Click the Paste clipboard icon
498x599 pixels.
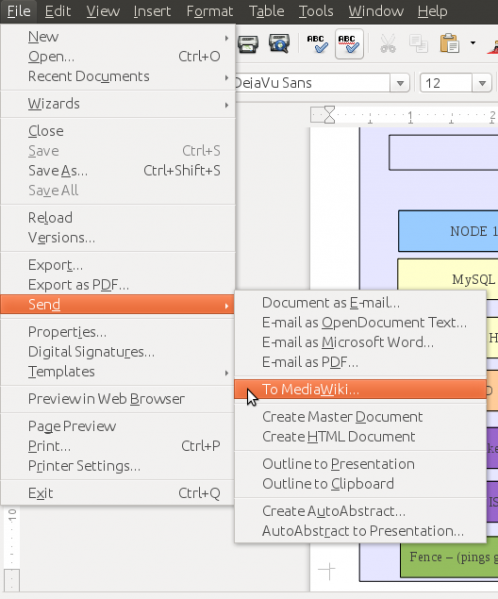pyautogui.click(x=449, y=44)
